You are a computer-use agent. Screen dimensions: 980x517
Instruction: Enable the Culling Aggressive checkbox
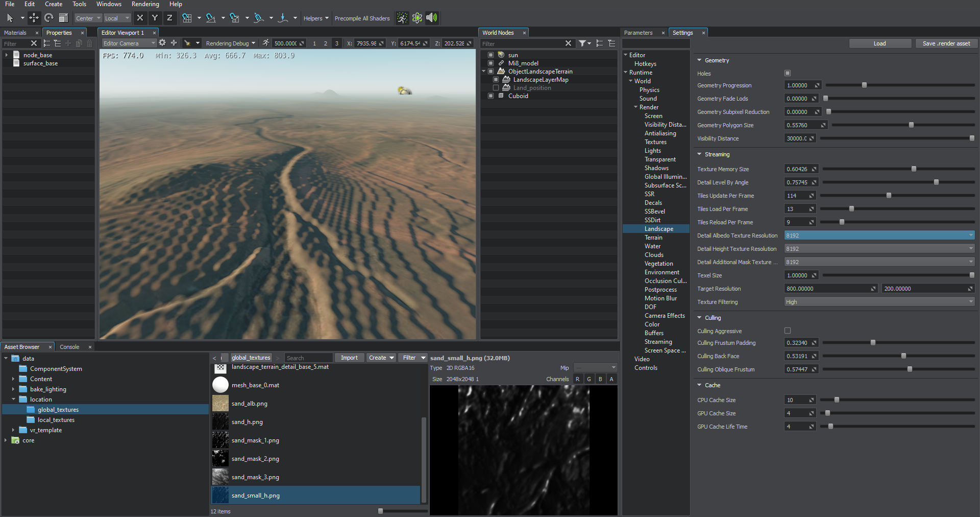pos(787,331)
